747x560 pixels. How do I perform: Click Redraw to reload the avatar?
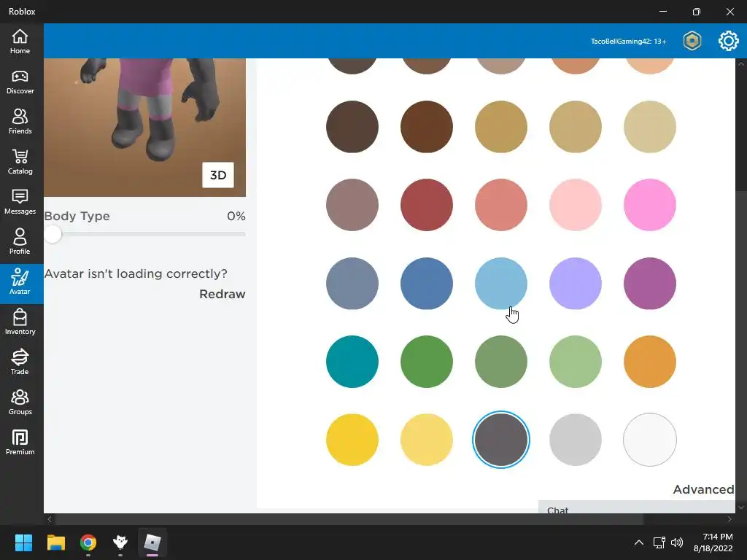point(222,294)
